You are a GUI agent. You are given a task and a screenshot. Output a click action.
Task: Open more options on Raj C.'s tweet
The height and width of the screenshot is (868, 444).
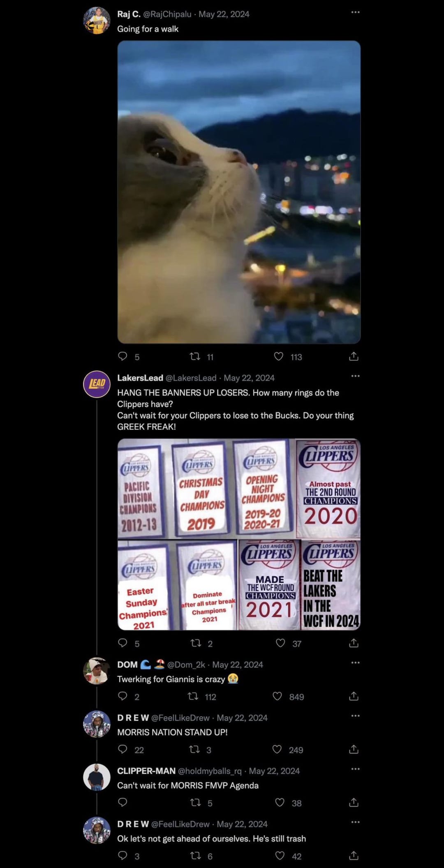click(355, 12)
